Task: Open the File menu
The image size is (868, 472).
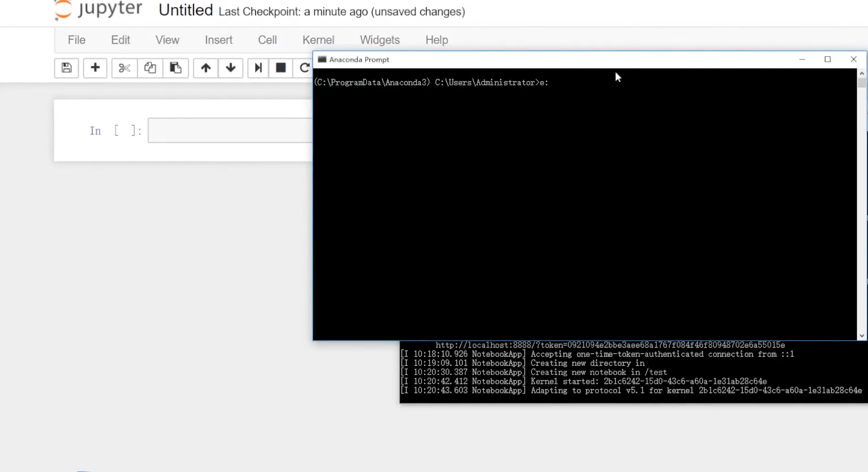Action: (76, 40)
